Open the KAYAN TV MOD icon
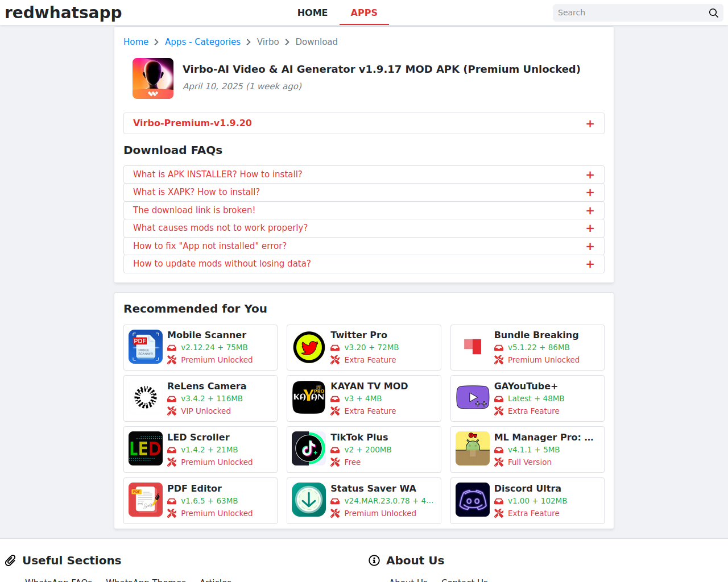 (309, 398)
